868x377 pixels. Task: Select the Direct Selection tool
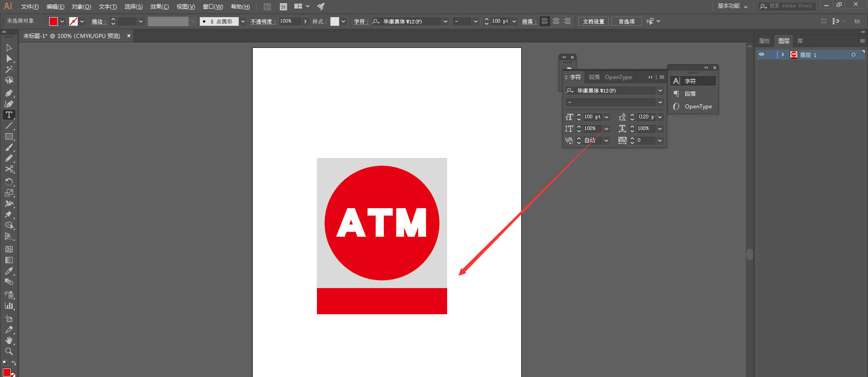9,59
